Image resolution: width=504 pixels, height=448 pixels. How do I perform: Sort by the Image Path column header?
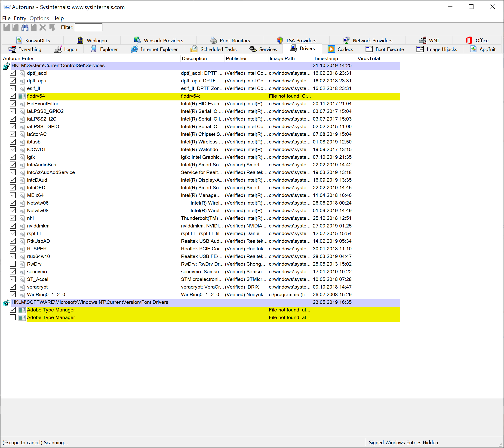point(290,59)
